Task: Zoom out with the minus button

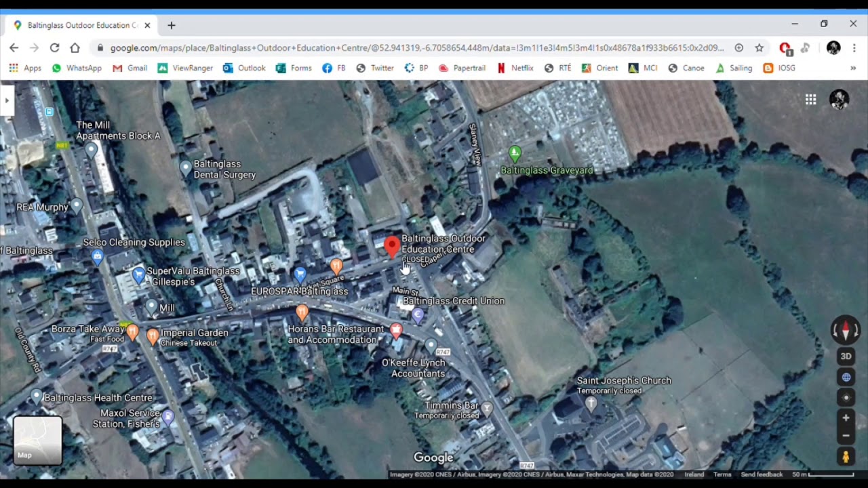Action: coord(846,436)
